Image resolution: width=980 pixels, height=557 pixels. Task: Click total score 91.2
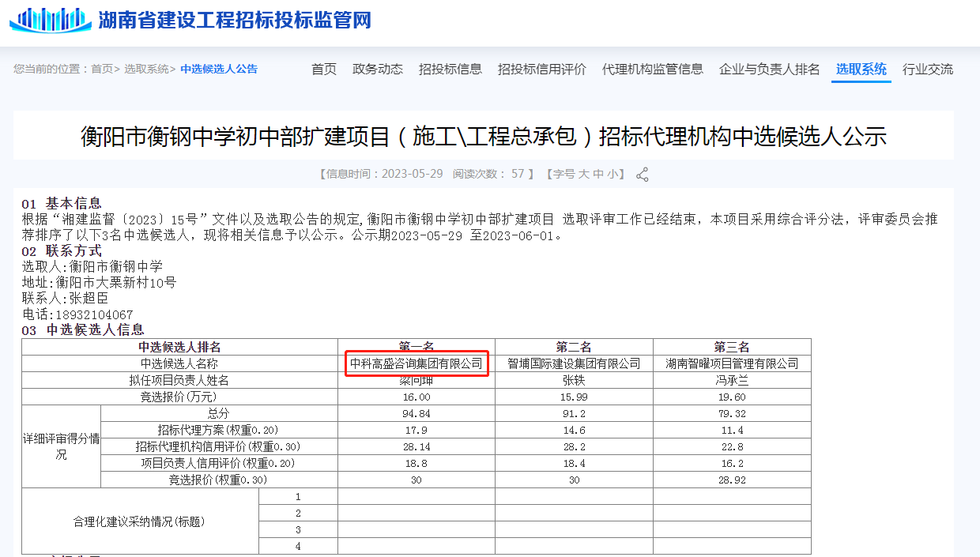574,413
